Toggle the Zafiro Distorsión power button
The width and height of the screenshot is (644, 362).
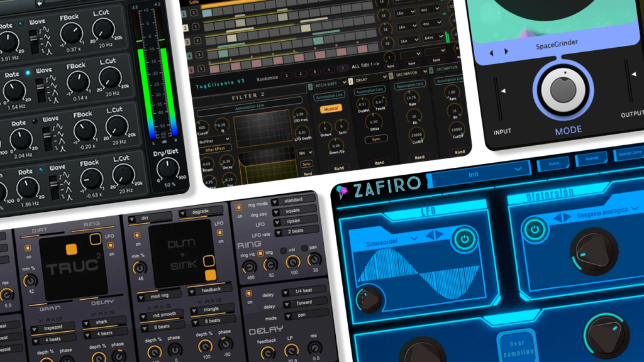click(x=535, y=230)
